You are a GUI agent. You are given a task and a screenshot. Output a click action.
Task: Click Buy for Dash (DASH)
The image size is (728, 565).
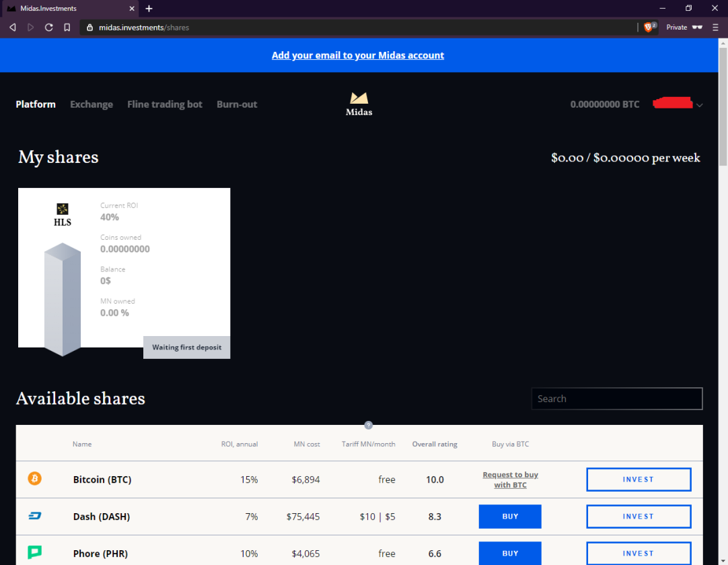(510, 517)
